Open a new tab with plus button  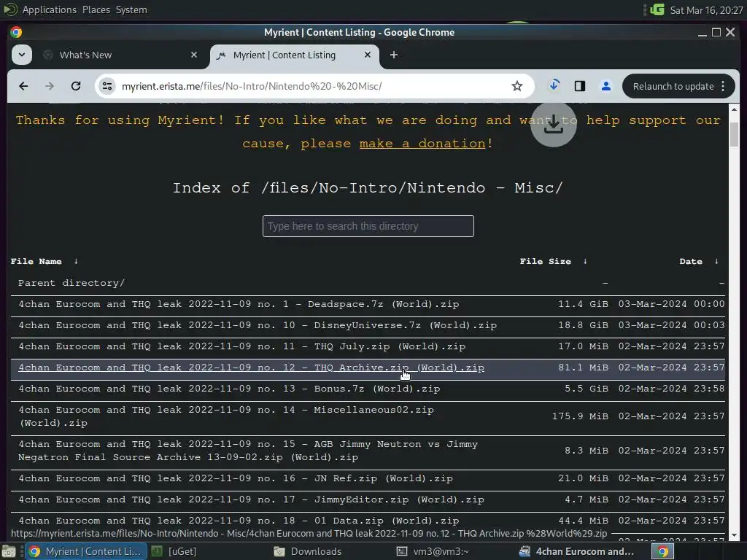[x=393, y=55]
